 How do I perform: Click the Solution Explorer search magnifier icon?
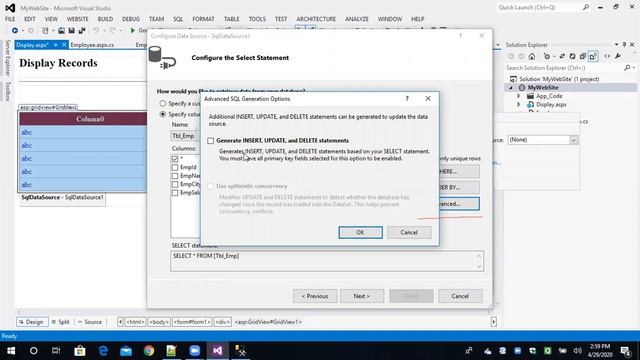pyautogui.click(x=627, y=68)
